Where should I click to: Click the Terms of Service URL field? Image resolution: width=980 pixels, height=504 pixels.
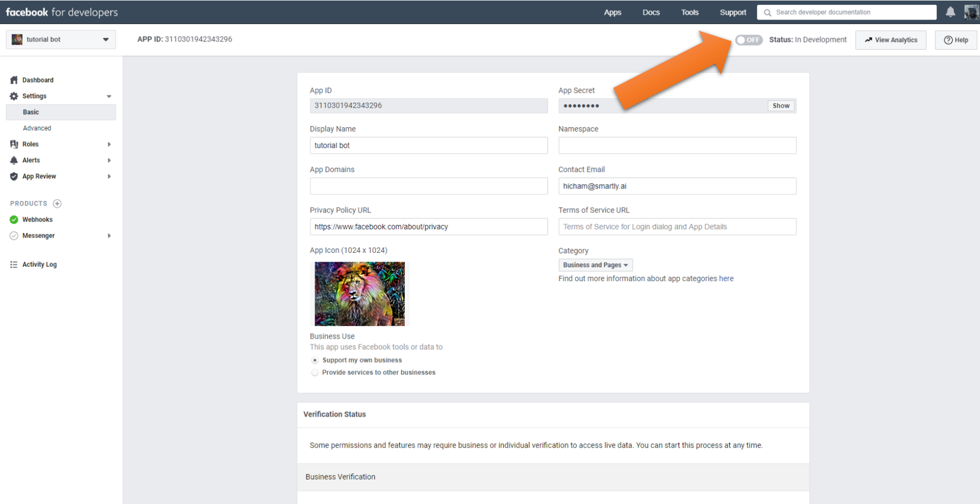(x=677, y=227)
